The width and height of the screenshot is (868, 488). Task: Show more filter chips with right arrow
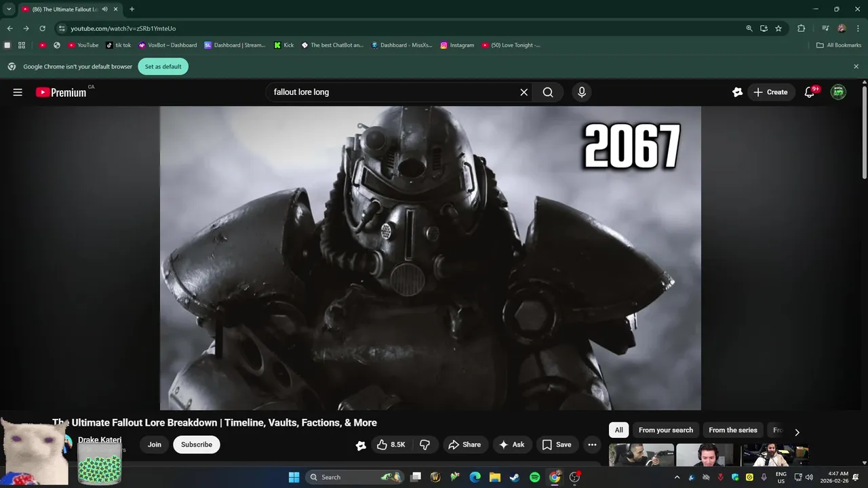[797, 432]
